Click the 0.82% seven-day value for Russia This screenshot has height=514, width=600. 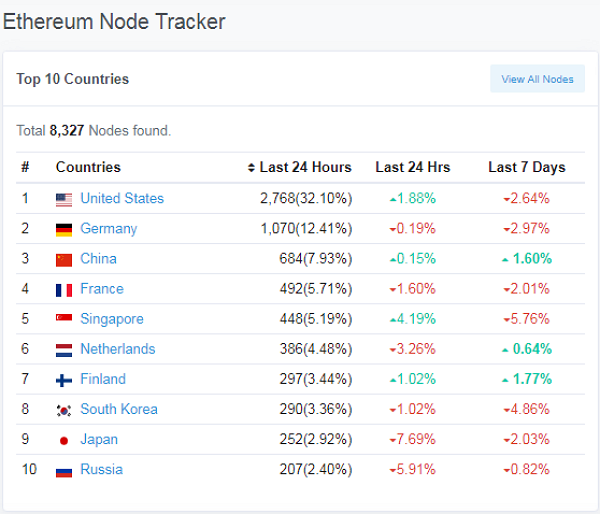tap(527, 469)
